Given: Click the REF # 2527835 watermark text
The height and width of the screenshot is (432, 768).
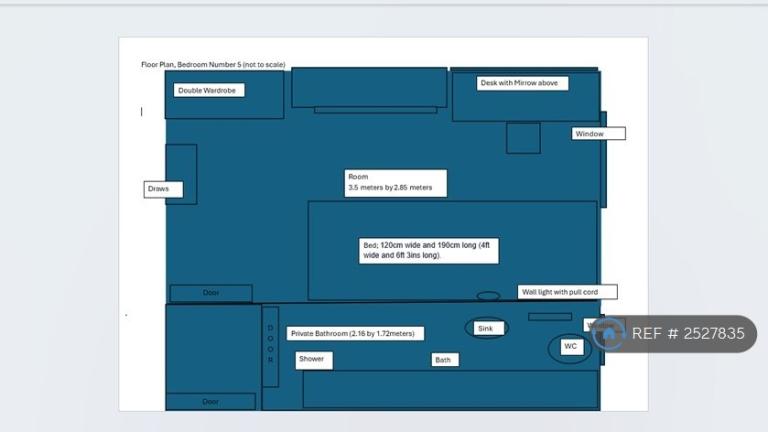Looking at the screenshot, I should [x=688, y=334].
